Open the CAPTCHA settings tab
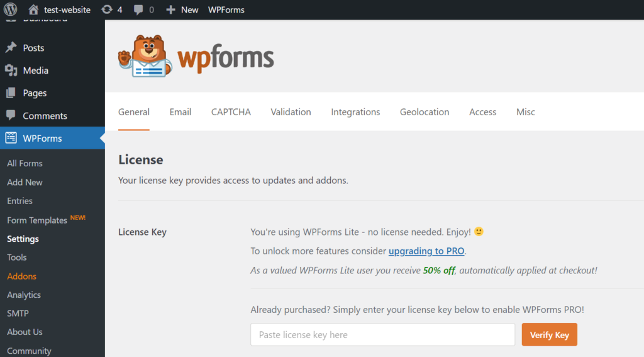 point(231,112)
